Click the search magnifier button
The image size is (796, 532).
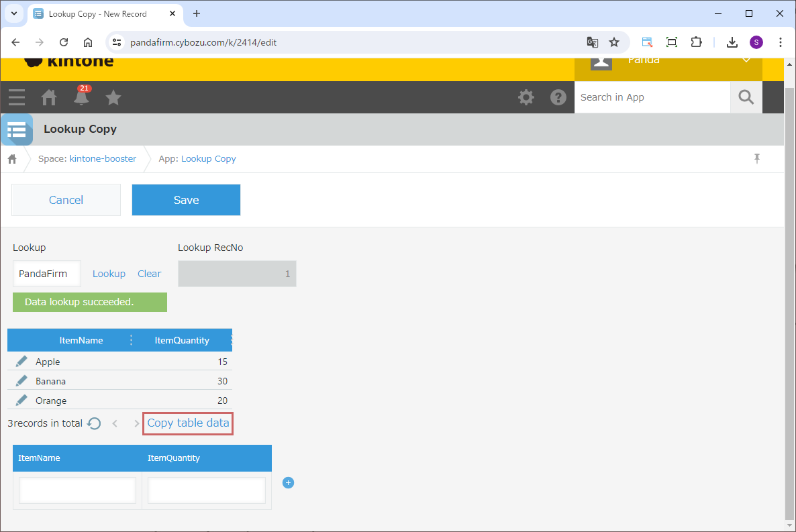click(x=746, y=98)
